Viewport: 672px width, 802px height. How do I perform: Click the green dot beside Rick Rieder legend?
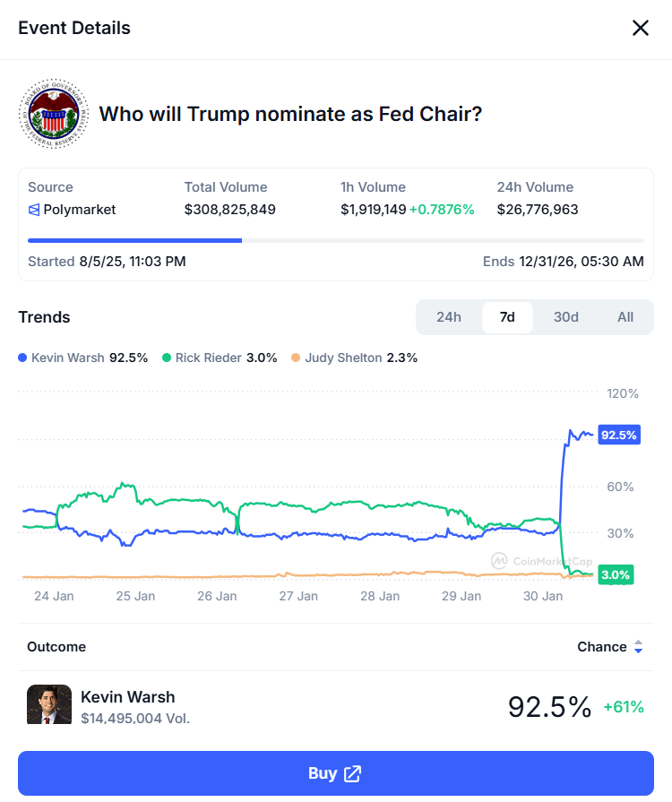point(166,358)
